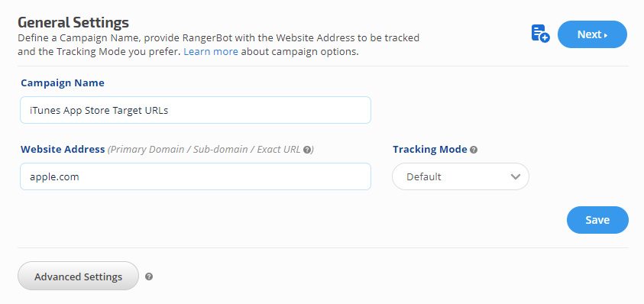
Task: Focus the Campaign Name text field
Action: (x=196, y=110)
